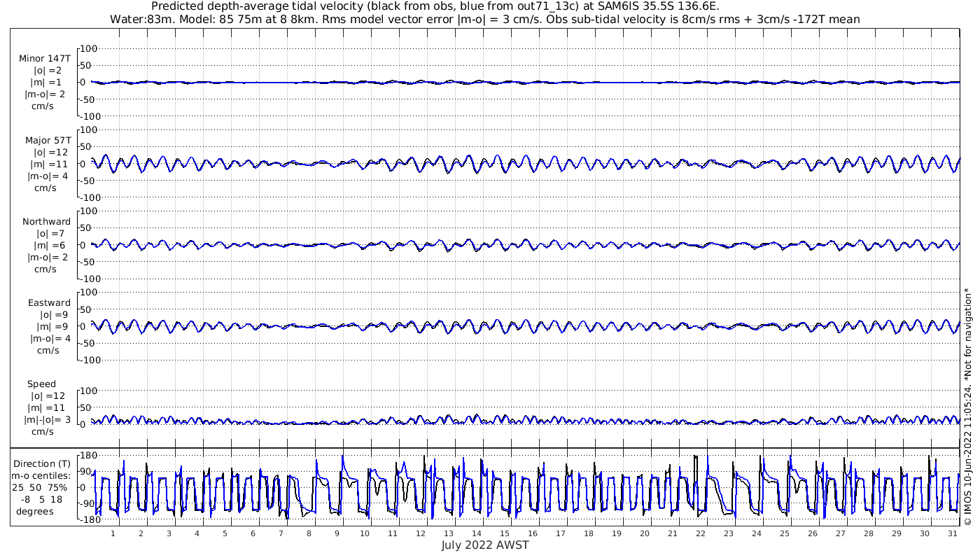Select day "22" on the date axis
Viewport: 980px width, 560px height.
click(700, 533)
